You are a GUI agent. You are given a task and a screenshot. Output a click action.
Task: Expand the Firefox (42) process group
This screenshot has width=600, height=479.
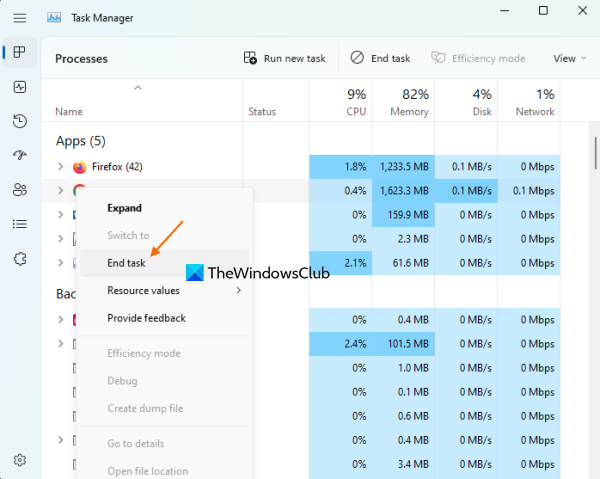click(x=60, y=166)
